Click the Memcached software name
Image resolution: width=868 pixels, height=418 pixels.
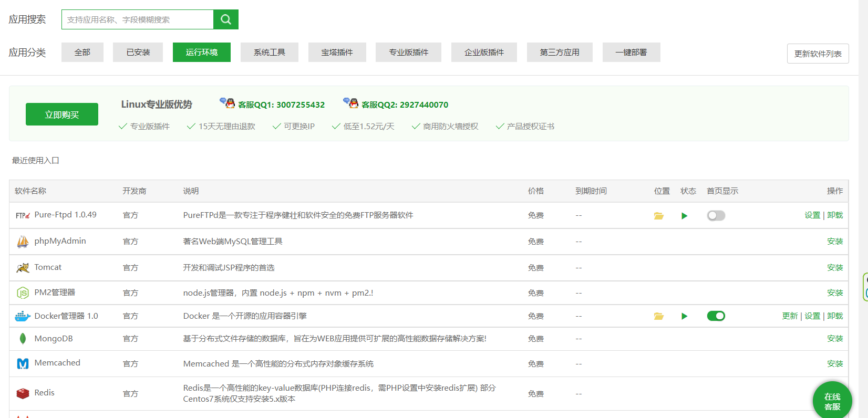57,363
